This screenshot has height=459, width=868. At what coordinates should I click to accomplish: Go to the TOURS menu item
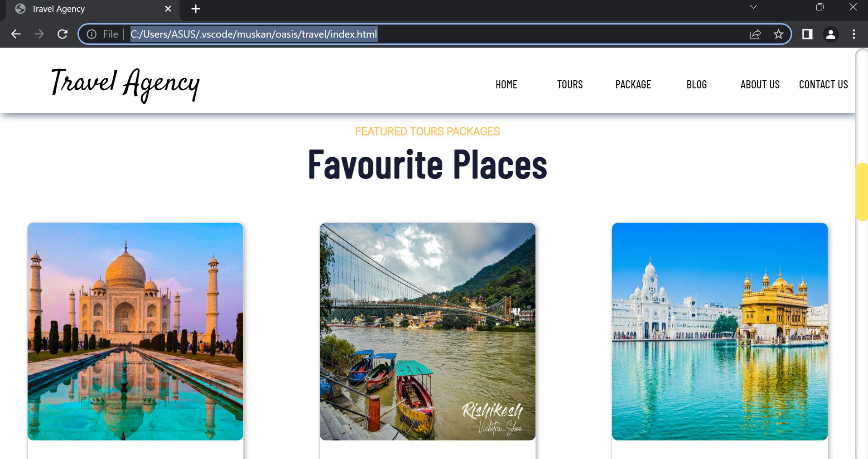point(570,85)
